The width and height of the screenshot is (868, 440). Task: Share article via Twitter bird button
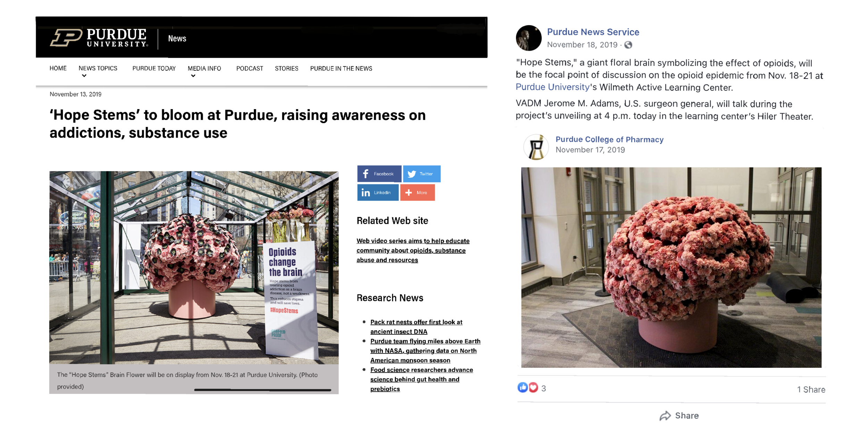422,174
